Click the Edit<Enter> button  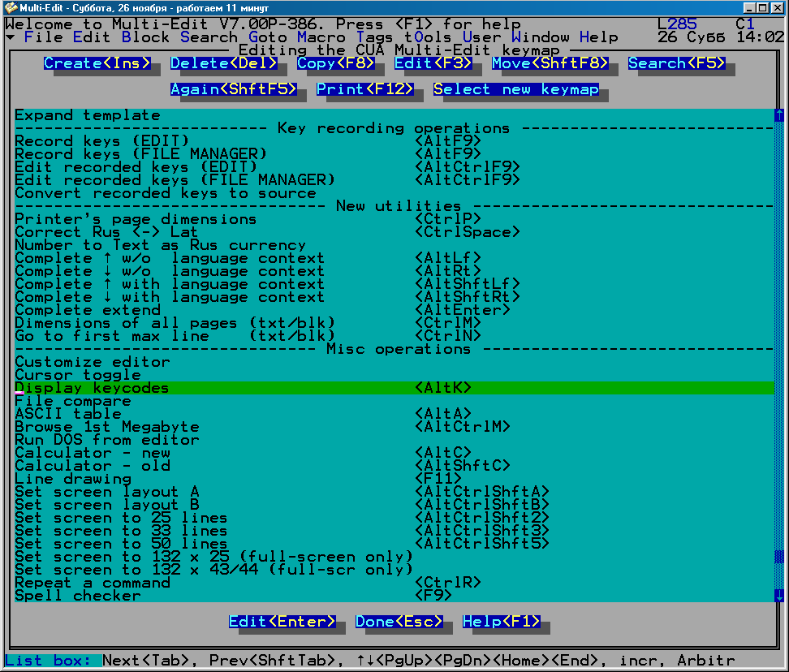coord(282,622)
